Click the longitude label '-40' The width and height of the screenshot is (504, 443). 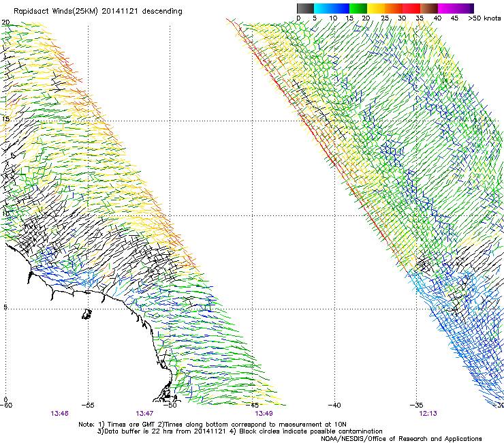click(334, 405)
